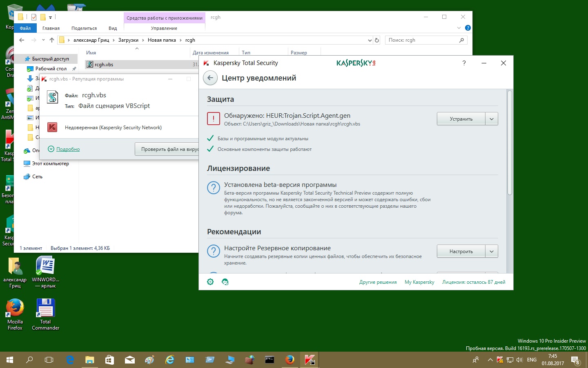Switch to the Управление ribbon tab
The height and width of the screenshot is (368, 588).
pos(164,28)
